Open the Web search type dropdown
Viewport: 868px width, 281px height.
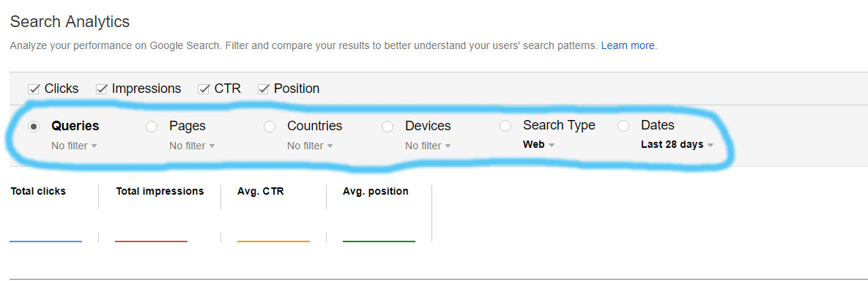[538, 145]
